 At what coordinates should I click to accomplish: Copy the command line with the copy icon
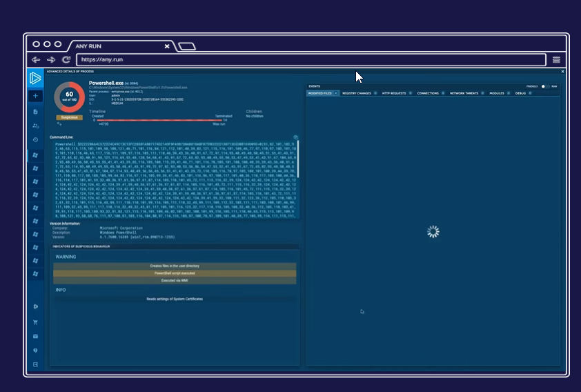296,137
